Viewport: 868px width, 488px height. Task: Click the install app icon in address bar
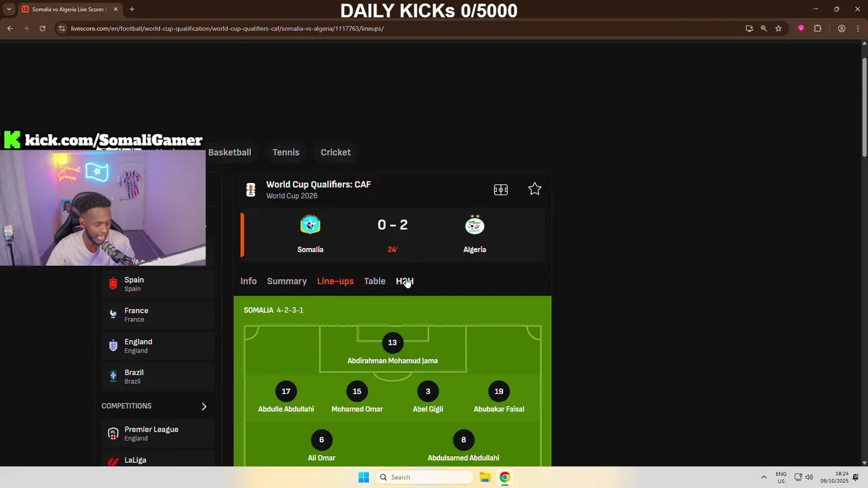tap(749, 28)
